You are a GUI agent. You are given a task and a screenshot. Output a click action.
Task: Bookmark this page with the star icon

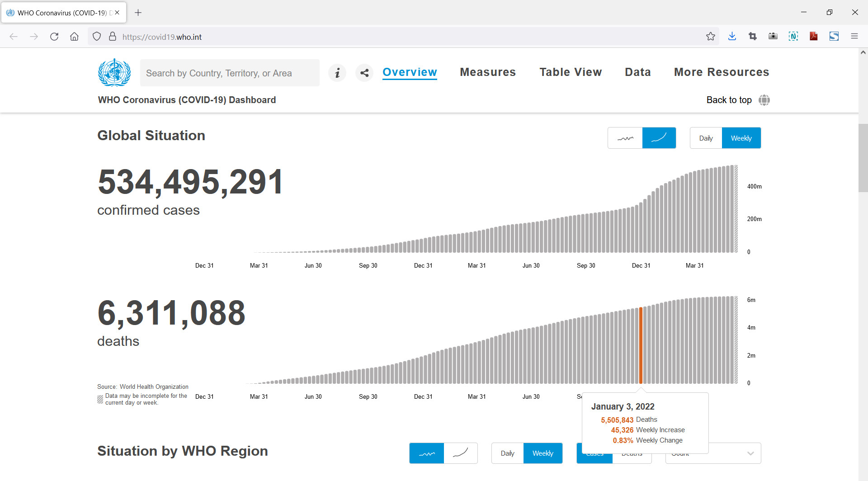[x=711, y=37]
